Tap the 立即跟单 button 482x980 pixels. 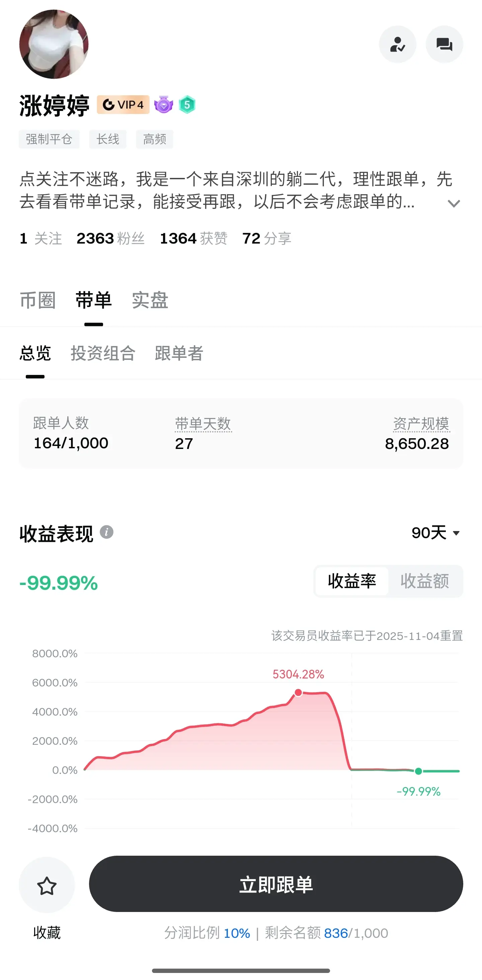click(x=276, y=884)
